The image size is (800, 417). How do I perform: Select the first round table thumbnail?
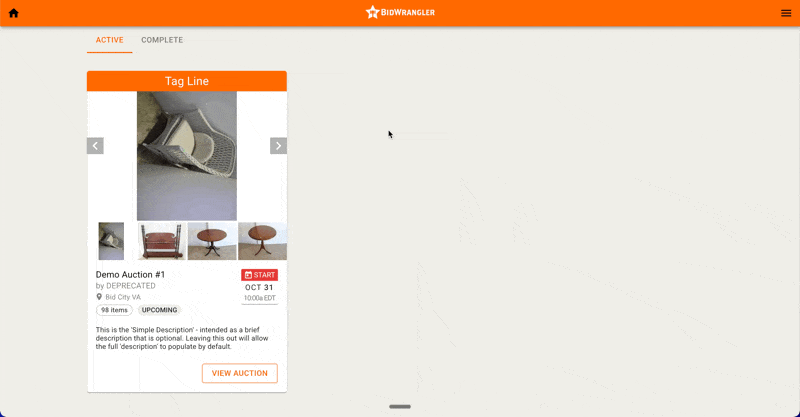pos(212,241)
